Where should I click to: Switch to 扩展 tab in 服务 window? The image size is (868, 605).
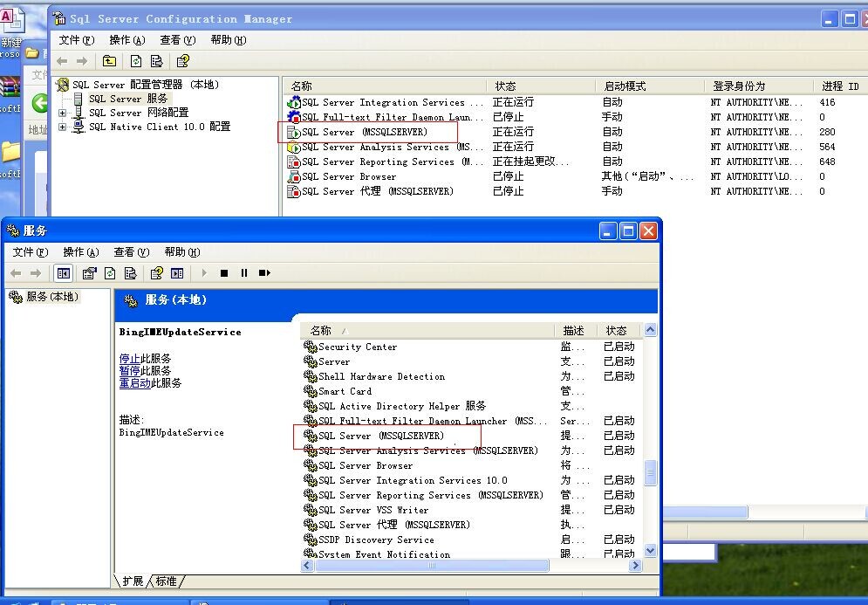(x=133, y=581)
